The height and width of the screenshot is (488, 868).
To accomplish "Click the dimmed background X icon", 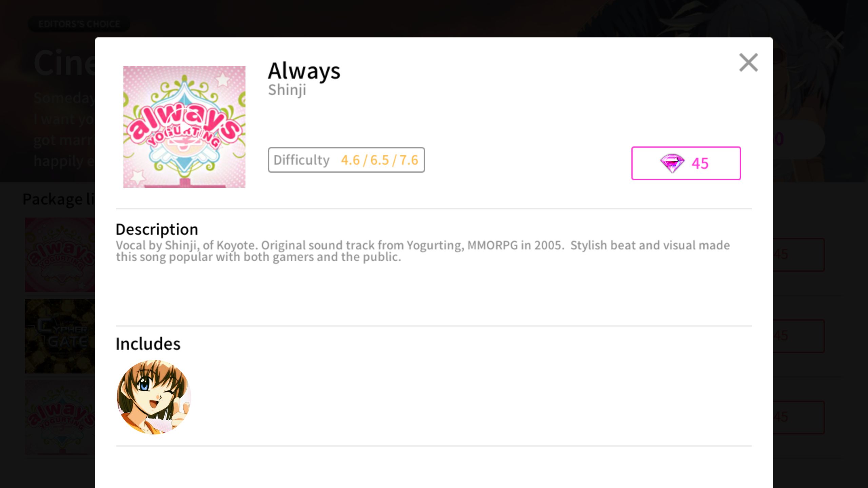I will [835, 41].
